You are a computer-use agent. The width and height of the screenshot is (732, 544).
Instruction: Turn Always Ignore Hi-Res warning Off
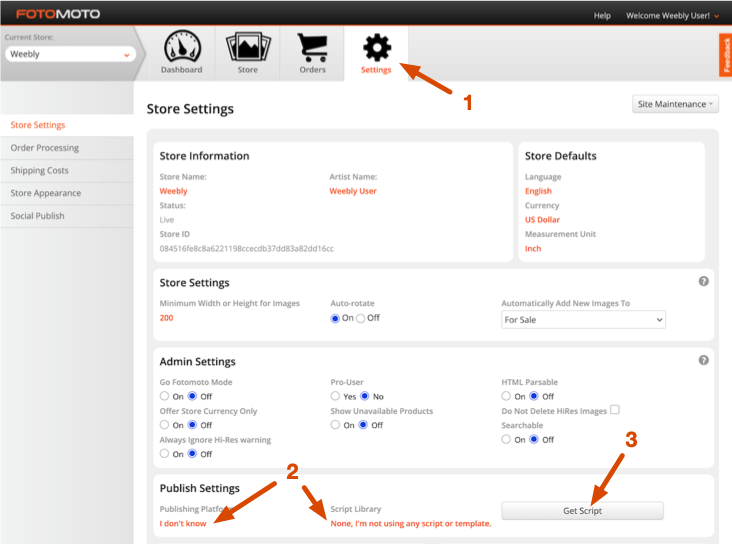point(192,453)
